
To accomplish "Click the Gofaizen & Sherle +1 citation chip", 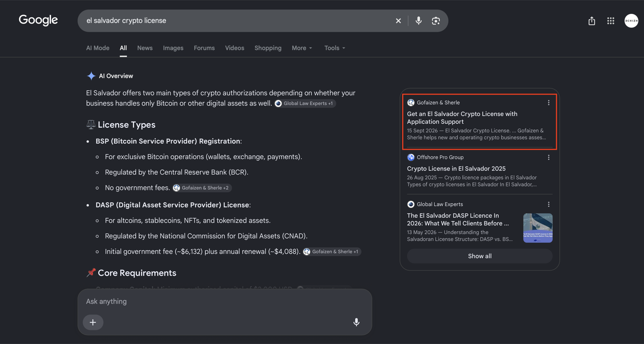I will pyautogui.click(x=332, y=252).
